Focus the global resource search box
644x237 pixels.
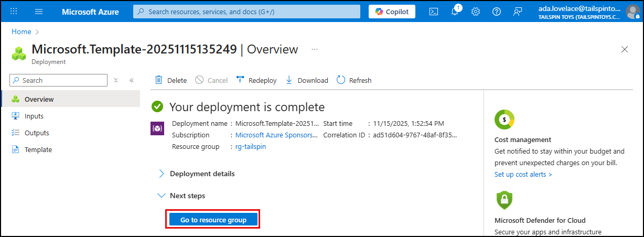pyautogui.click(x=246, y=12)
